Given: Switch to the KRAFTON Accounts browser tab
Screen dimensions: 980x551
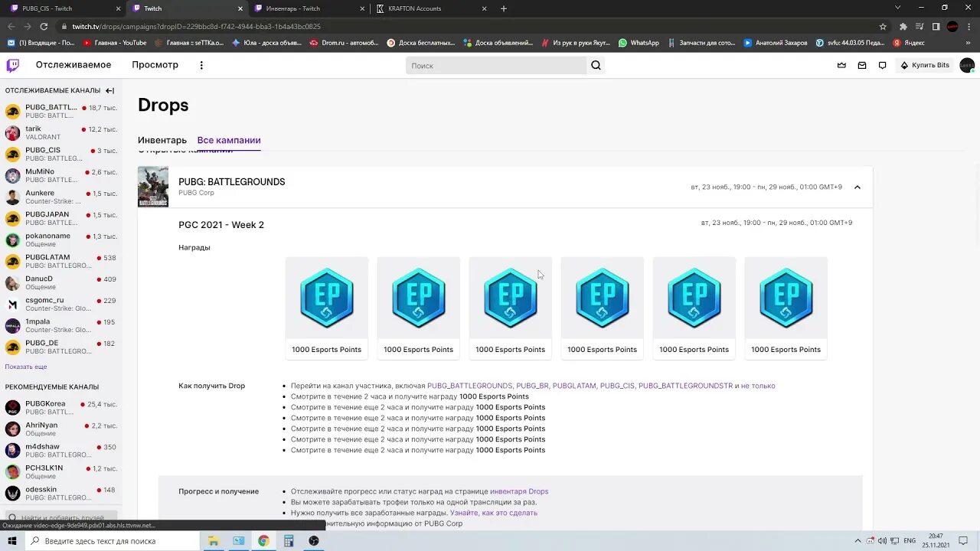Looking at the screenshot, I should [x=431, y=8].
